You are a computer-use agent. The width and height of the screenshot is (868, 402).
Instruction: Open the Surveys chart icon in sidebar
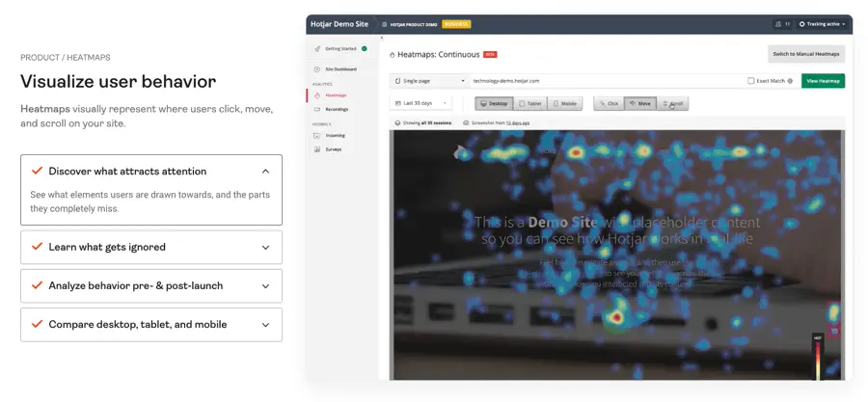click(317, 148)
